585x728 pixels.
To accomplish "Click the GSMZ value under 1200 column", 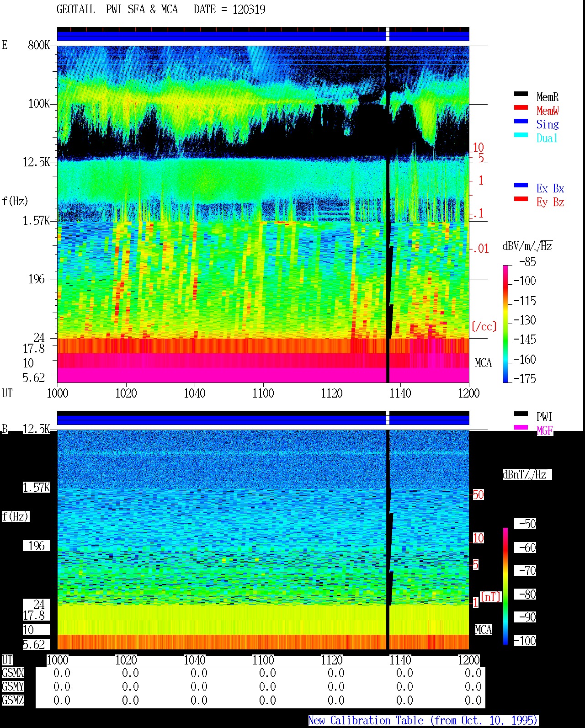I will [473, 700].
